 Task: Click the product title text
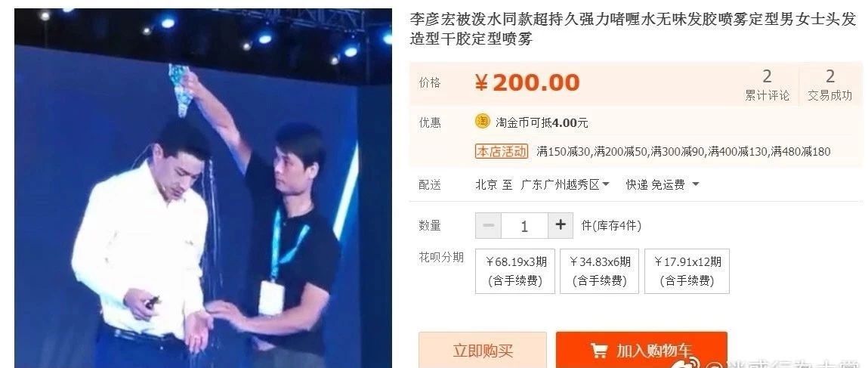tap(633, 29)
